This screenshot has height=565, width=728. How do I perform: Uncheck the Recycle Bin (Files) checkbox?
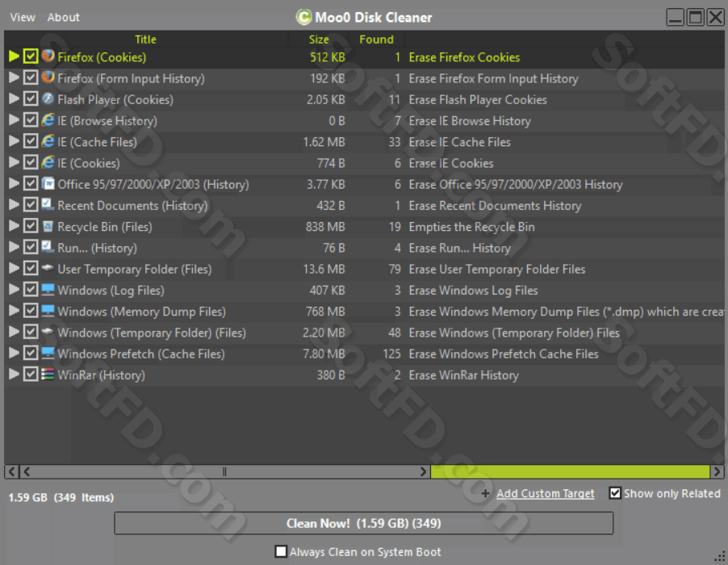tap(31, 226)
